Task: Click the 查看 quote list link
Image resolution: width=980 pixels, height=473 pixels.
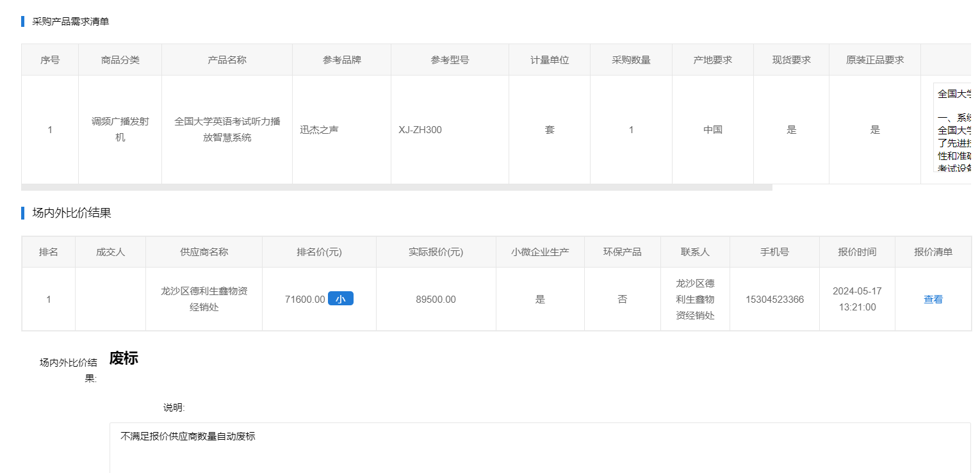Action: 933,299
